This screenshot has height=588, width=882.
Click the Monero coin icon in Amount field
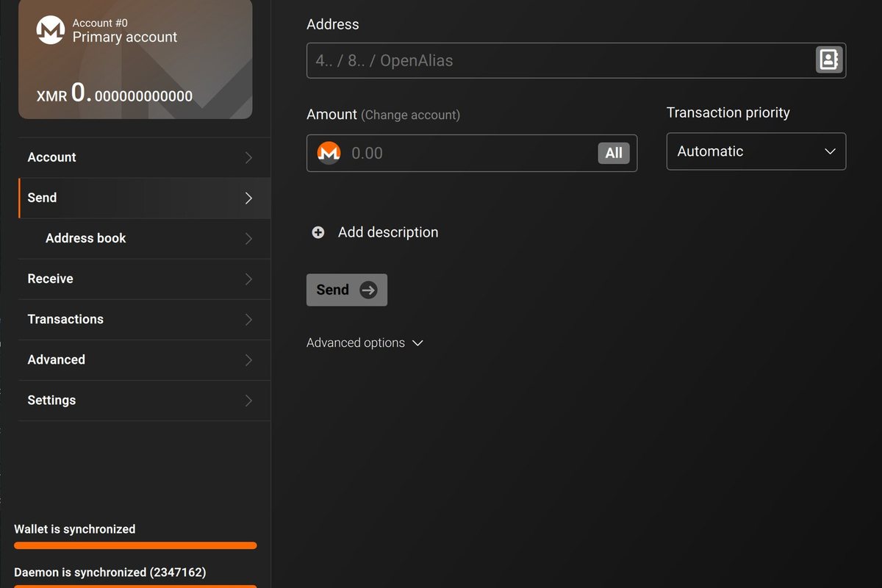coord(329,153)
